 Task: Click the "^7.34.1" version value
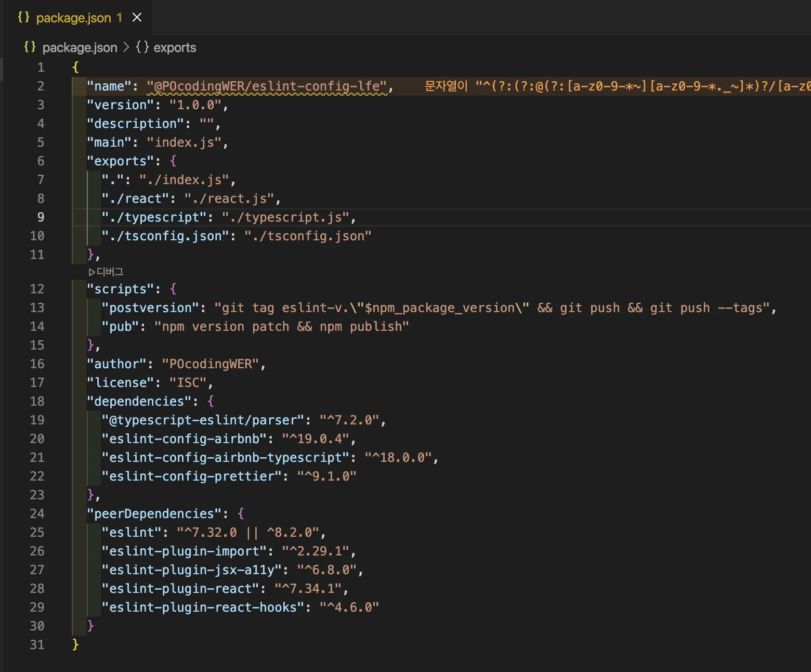click(309, 588)
